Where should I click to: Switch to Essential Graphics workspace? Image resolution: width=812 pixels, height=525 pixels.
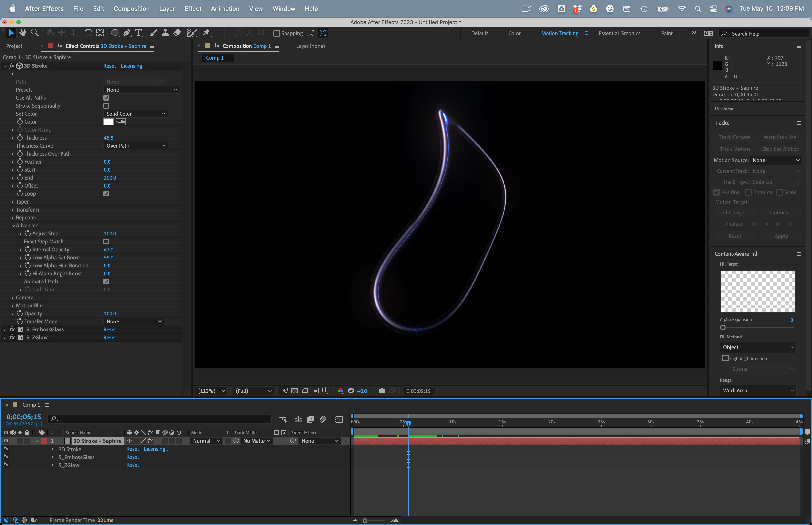click(x=619, y=33)
